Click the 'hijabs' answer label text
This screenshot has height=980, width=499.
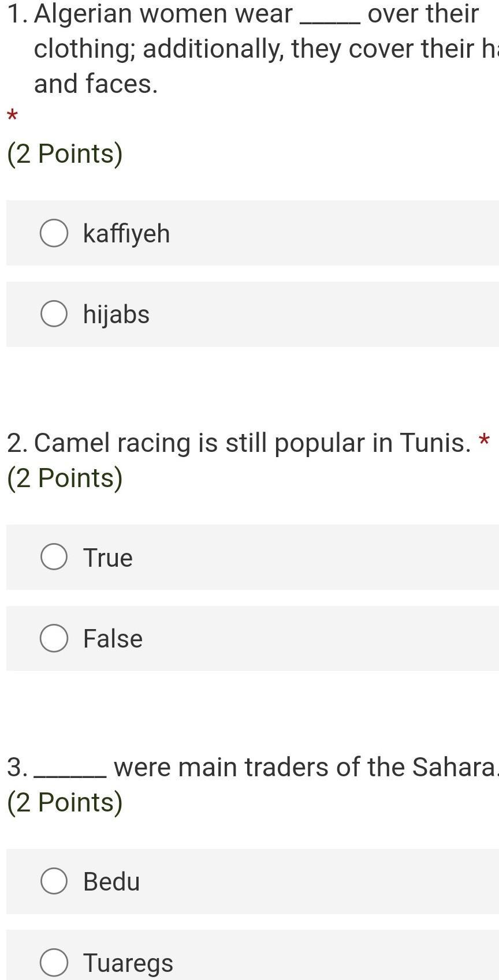pos(116,315)
